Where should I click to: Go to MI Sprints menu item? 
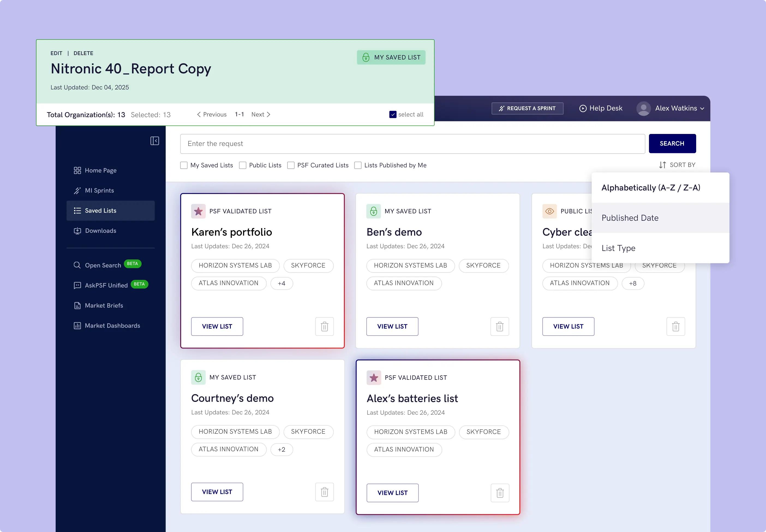click(x=99, y=190)
